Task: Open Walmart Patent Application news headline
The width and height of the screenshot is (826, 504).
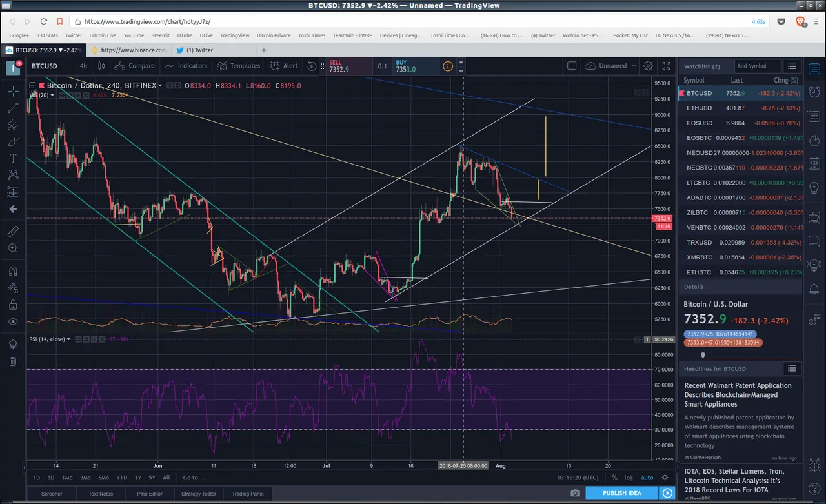Action: pyautogui.click(x=738, y=395)
